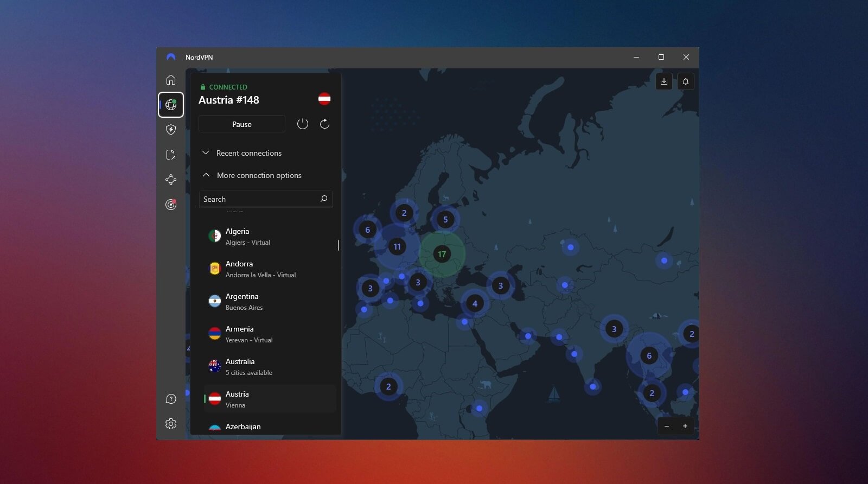The width and height of the screenshot is (868, 484).
Task: Maximize the NordVPN window
Action: 661,57
